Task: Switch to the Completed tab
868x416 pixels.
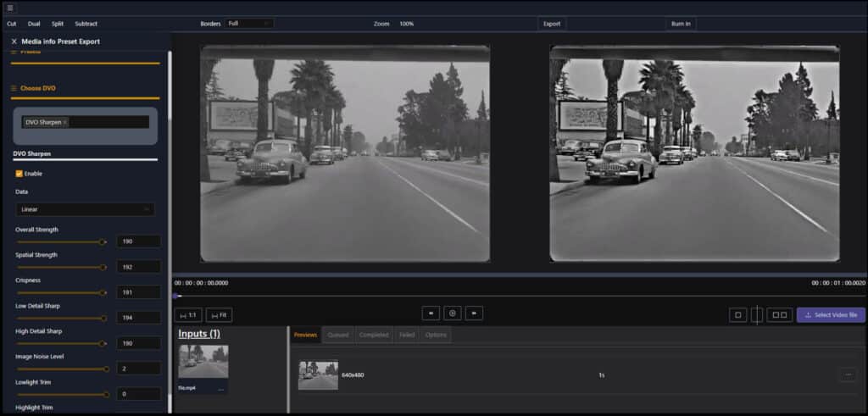Action: 374,335
